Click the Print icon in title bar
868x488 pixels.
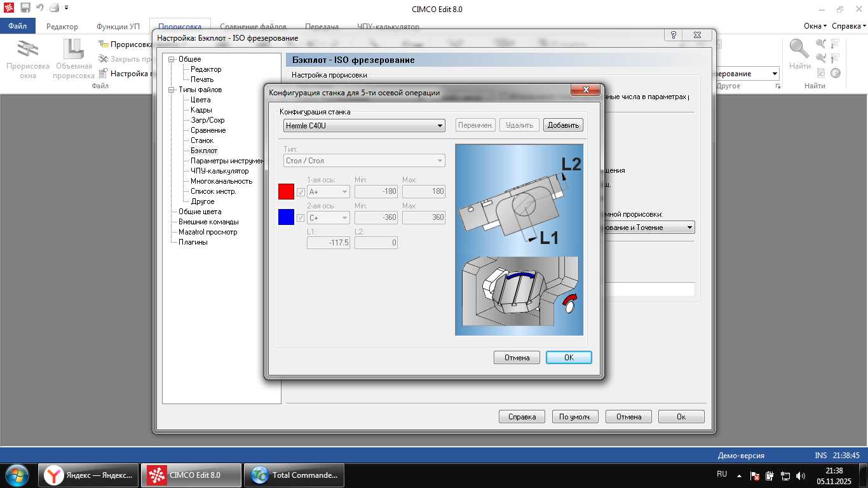coord(54,8)
